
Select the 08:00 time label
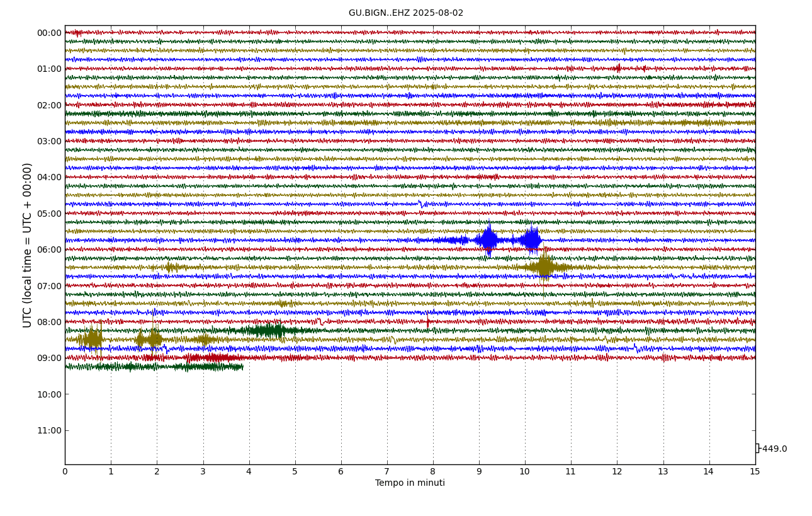(x=49, y=322)
